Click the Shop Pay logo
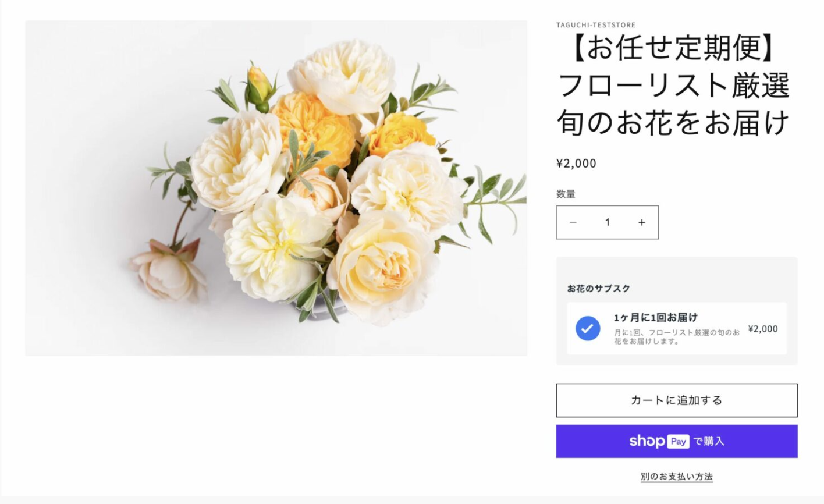Viewport: 824px width, 504px height. click(659, 441)
